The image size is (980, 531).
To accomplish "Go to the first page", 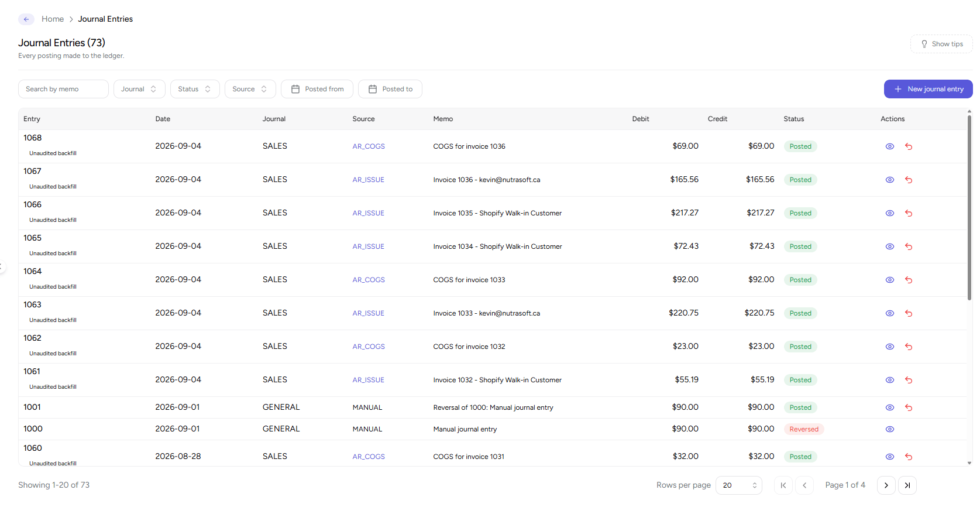I will pyautogui.click(x=783, y=485).
